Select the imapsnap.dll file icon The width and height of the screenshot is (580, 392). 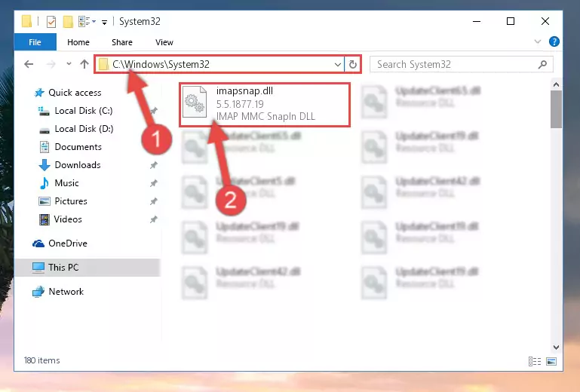click(x=195, y=102)
